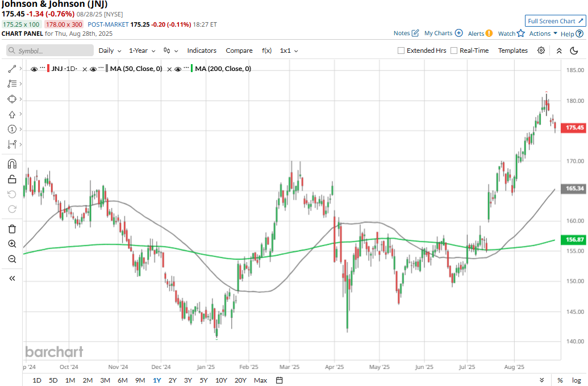Hide the MA 50 indicator

point(93,69)
